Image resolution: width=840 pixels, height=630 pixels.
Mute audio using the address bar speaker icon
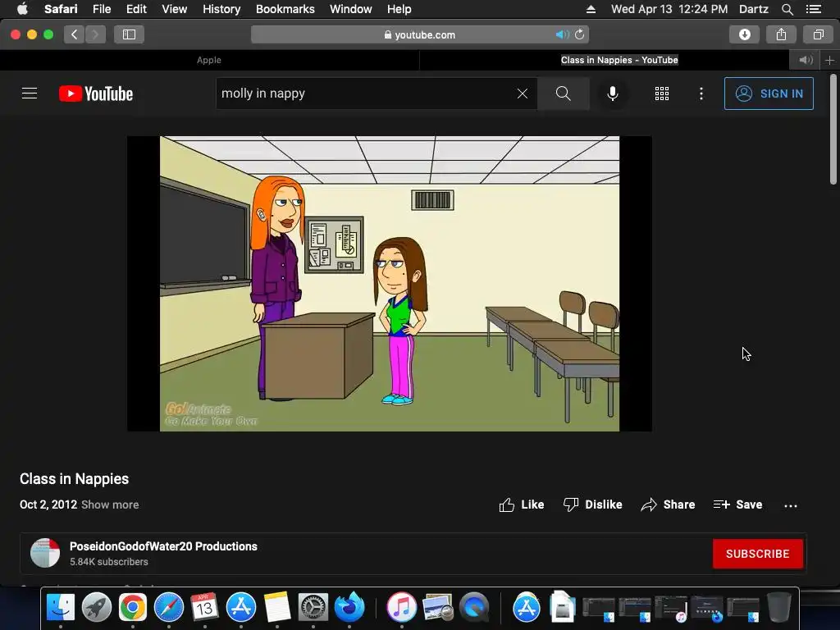(562, 34)
